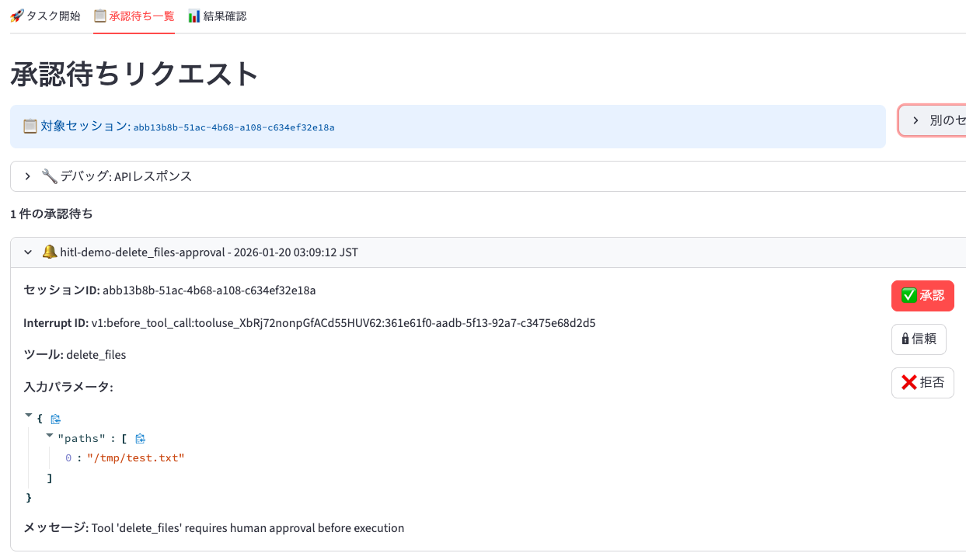Collapse the hitl-demo-delete_files-approval request
The width and height of the screenshot is (966, 560).
click(488, 252)
